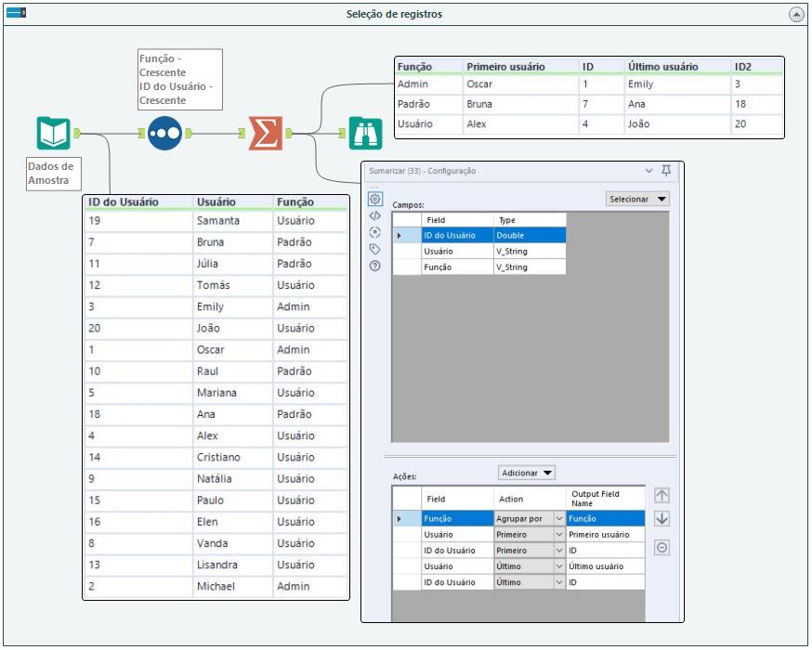Screen dimensions: 812x650
Task: Open the Adicionar dropdown menu
Action: 527,473
